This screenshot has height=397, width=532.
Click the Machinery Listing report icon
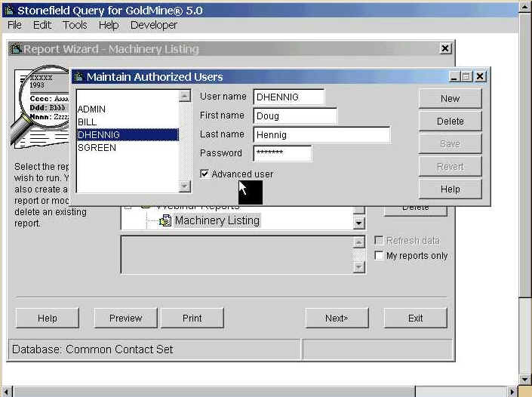click(x=165, y=220)
